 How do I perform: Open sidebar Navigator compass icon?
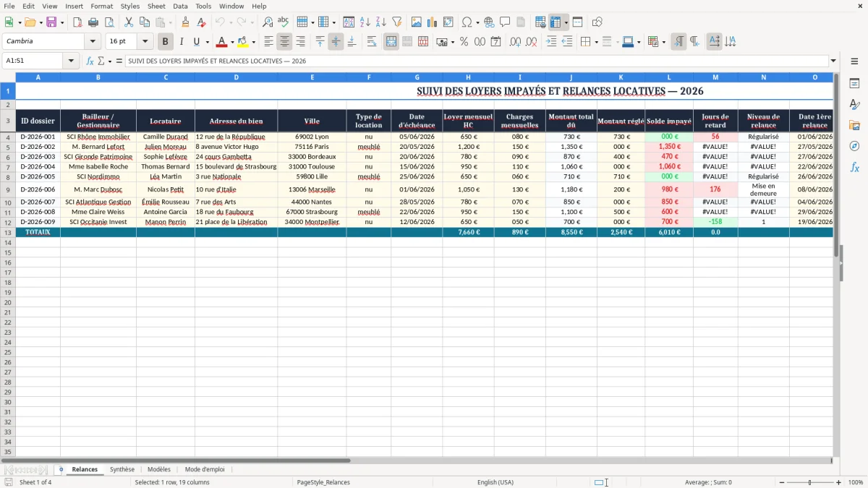(x=854, y=146)
